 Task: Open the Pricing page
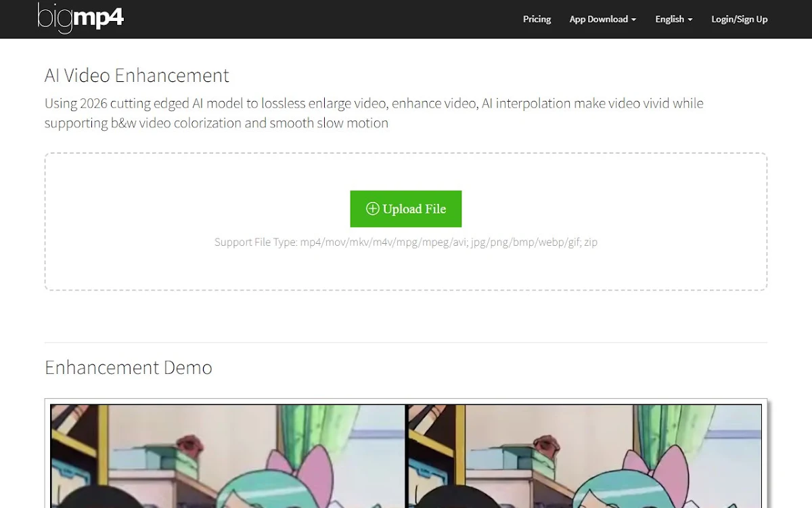tap(537, 19)
